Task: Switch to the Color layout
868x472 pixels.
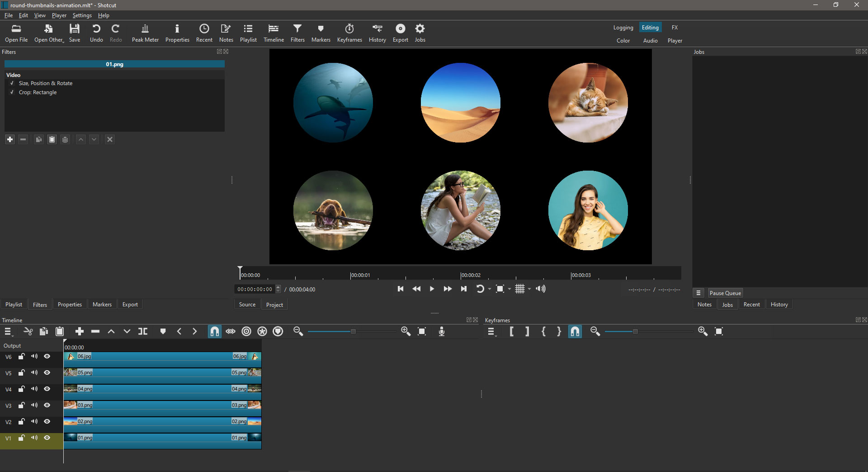Action: (x=623, y=41)
